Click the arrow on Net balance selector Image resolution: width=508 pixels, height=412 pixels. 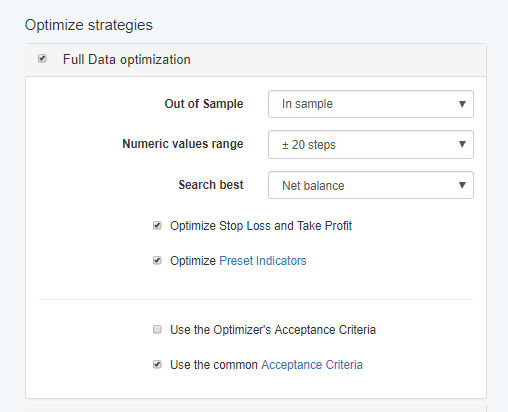coord(462,185)
